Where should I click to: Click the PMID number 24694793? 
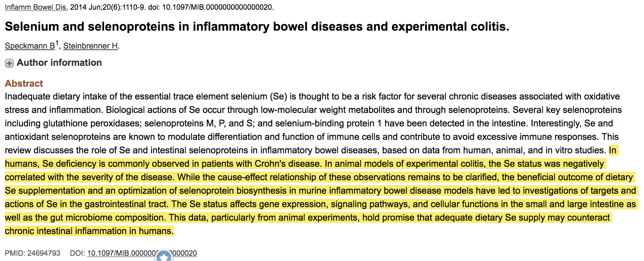[44, 253]
